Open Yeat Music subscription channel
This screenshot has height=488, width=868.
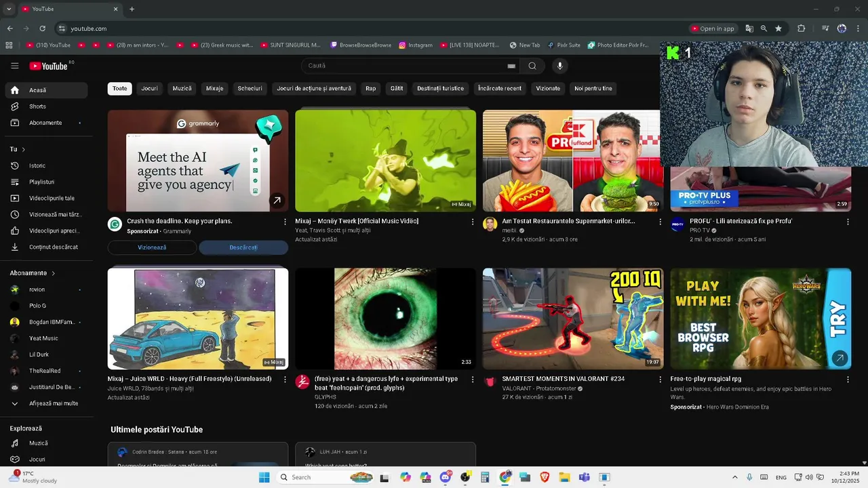46,338
